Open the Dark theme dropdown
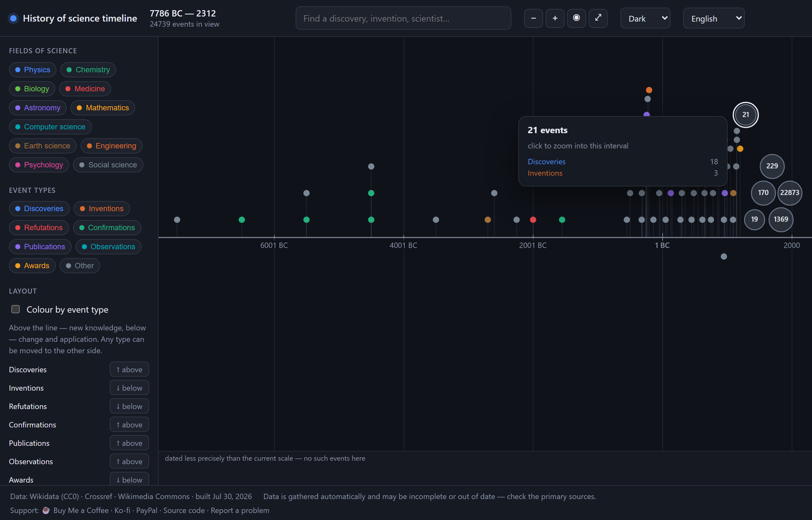 [645, 18]
